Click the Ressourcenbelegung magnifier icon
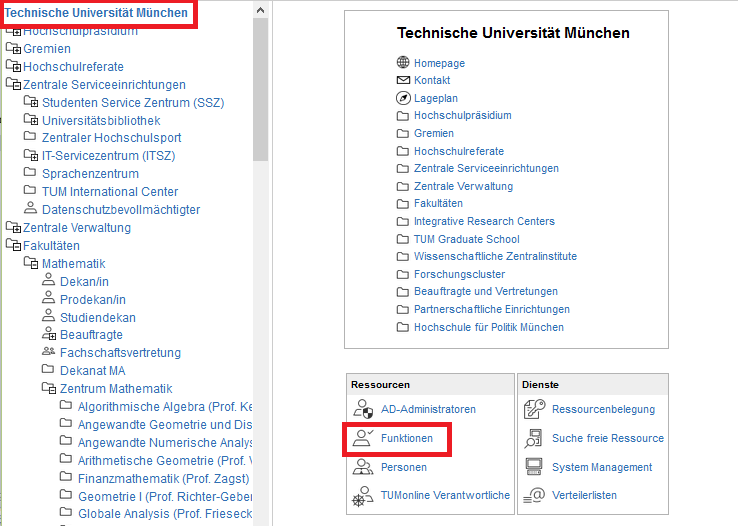The image size is (738, 526). click(x=534, y=409)
